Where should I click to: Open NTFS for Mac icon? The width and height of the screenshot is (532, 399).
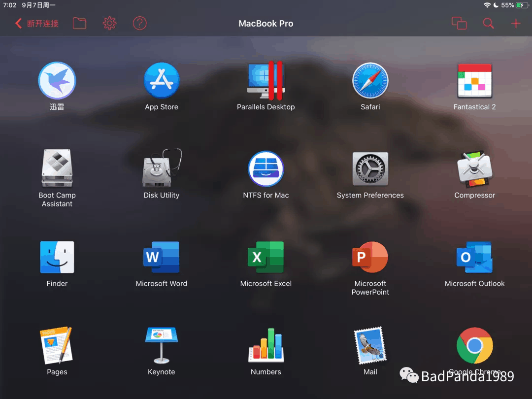[266, 169]
